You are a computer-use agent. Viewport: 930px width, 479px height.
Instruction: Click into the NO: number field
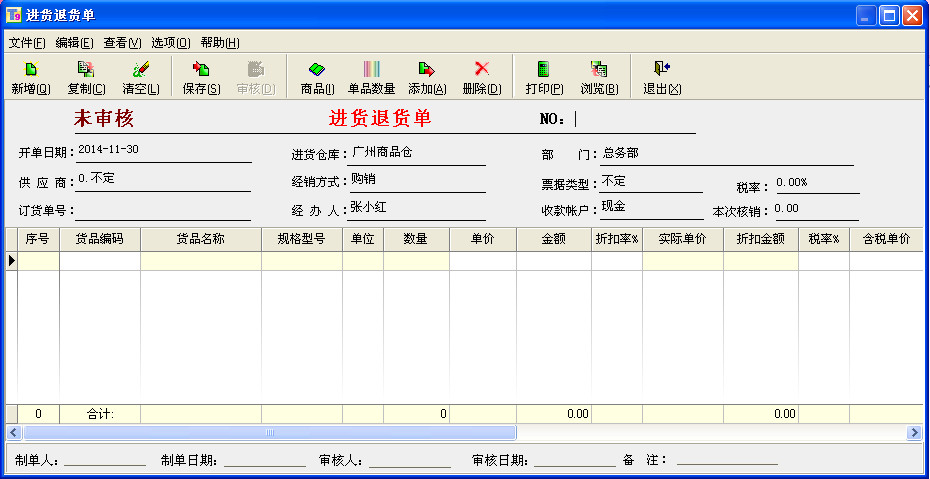coord(635,120)
